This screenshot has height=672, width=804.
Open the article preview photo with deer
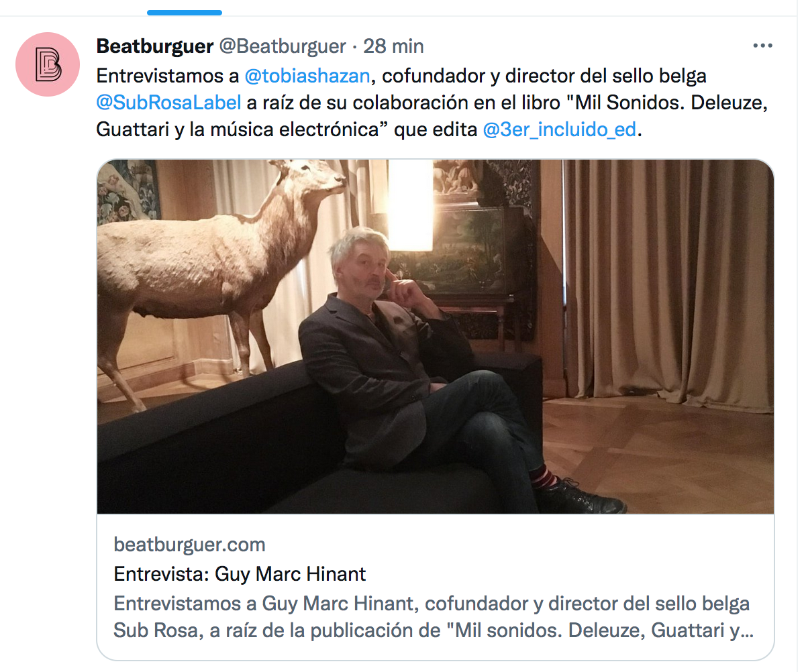(x=436, y=336)
